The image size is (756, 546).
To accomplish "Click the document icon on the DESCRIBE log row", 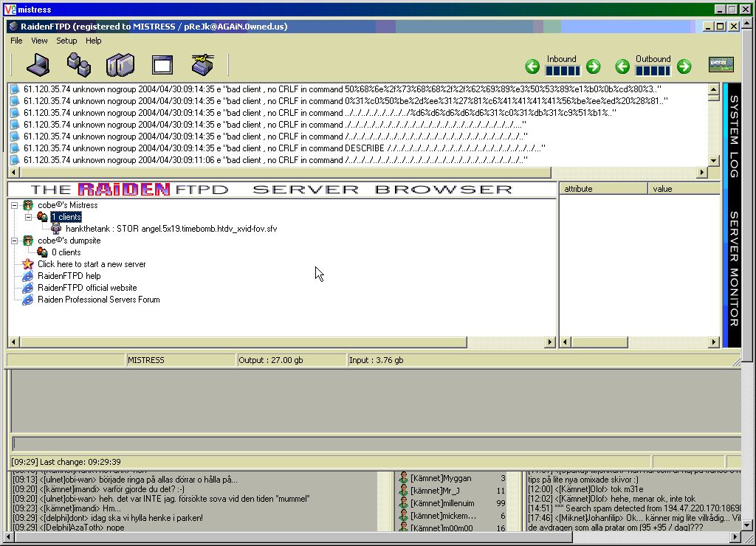I will [x=15, y=148].
